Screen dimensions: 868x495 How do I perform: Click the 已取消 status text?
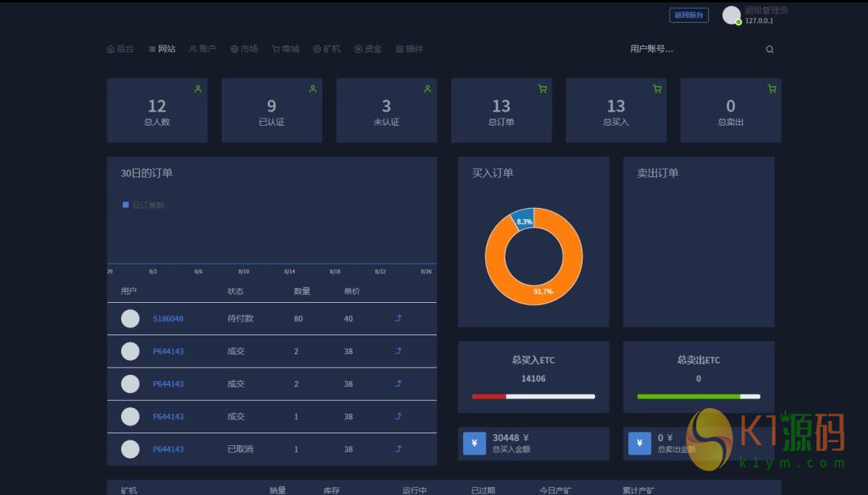241,450
